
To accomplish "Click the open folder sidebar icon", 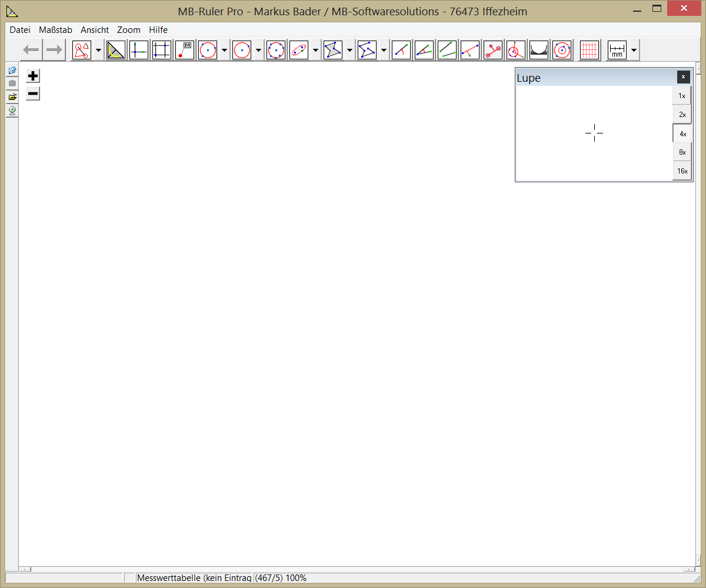I will (x=12, y=96).
